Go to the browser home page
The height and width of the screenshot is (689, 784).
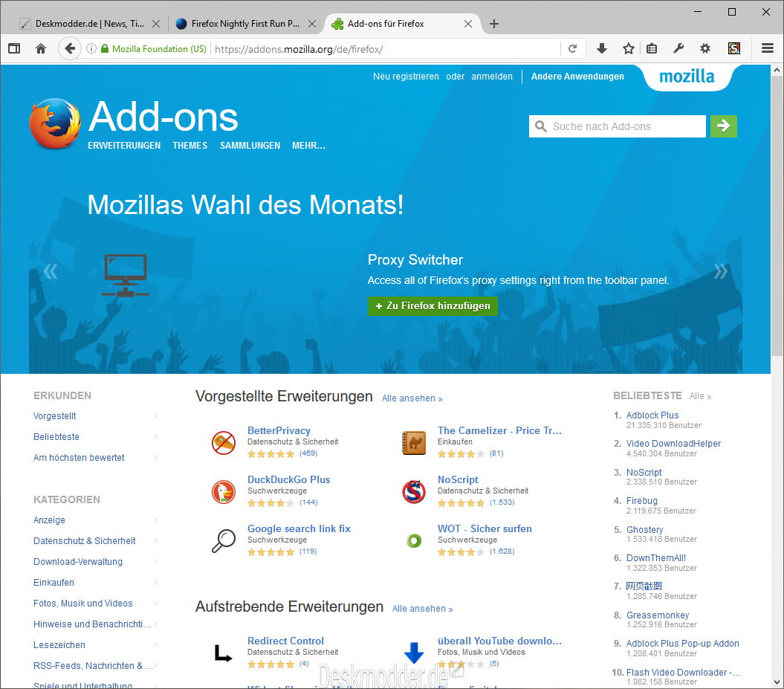pyautogui.click(x=41, y=48)
